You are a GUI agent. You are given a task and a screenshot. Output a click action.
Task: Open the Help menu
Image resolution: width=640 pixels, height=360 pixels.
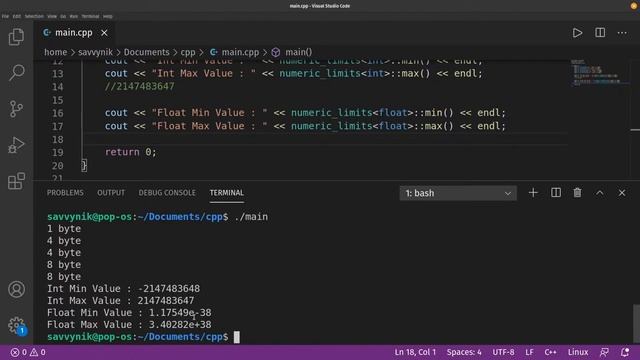point(108,16)
